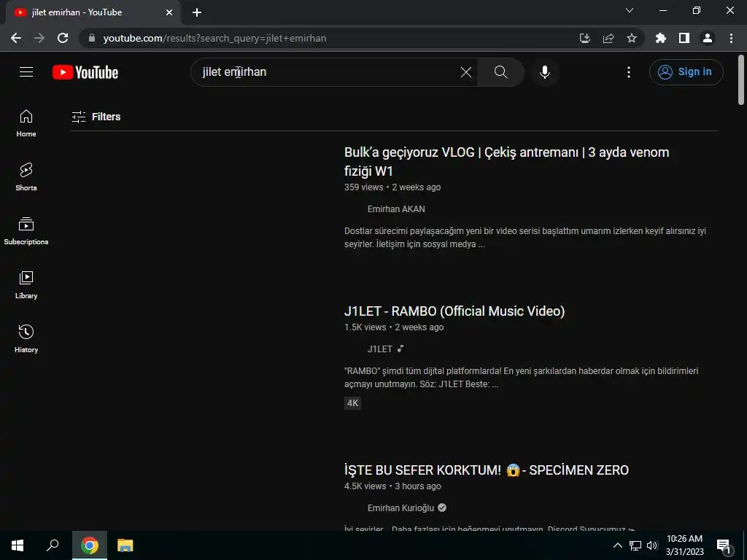Open Windows Start menu
Image resolution: width=747 pixels, height=560 pixels.
pos(18,545)
